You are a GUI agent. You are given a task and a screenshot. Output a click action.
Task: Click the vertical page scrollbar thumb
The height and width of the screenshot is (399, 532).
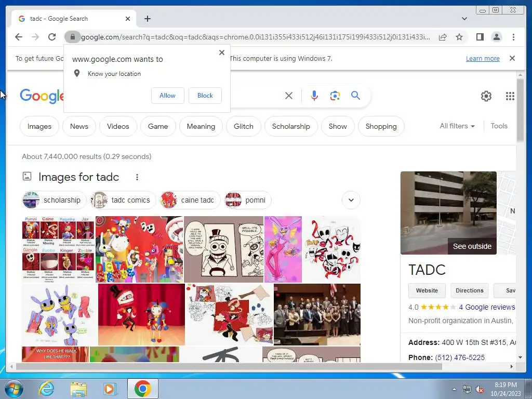pyautogui.click(x=520, y=110)
